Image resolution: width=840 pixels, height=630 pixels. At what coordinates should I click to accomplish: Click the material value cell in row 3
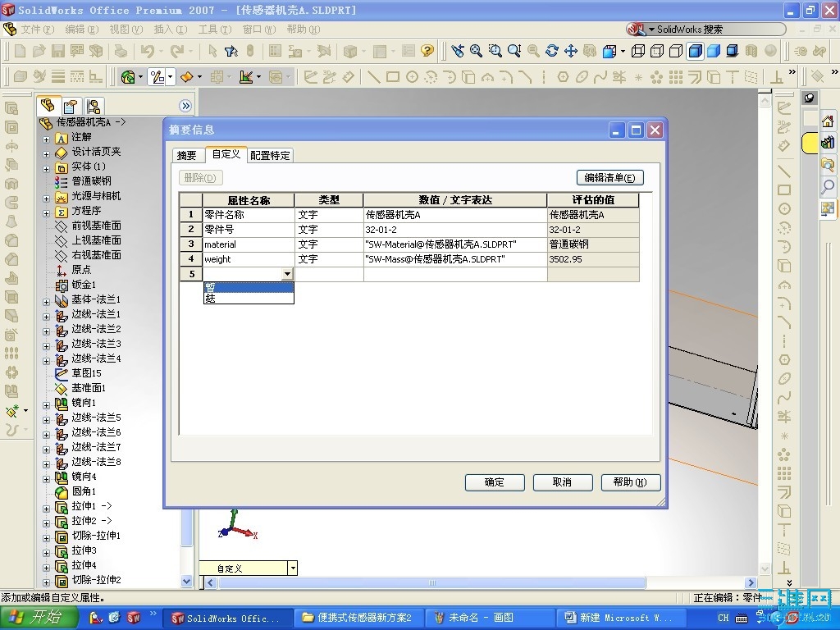pyautogui.click(x=454, y=244)
